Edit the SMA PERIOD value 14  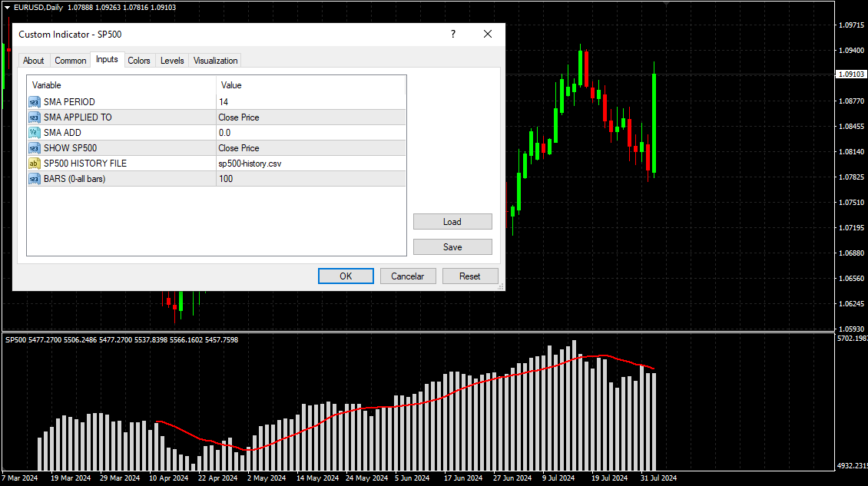[310, 102]
